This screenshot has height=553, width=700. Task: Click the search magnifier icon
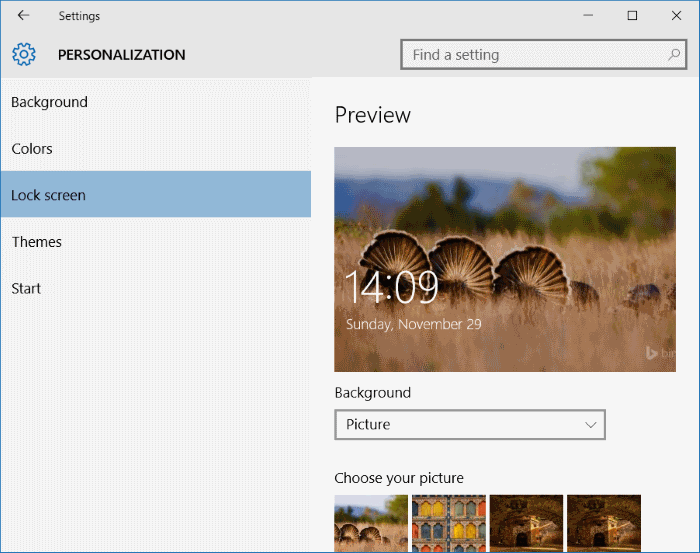pyautogui.click(x=674, y=54)
